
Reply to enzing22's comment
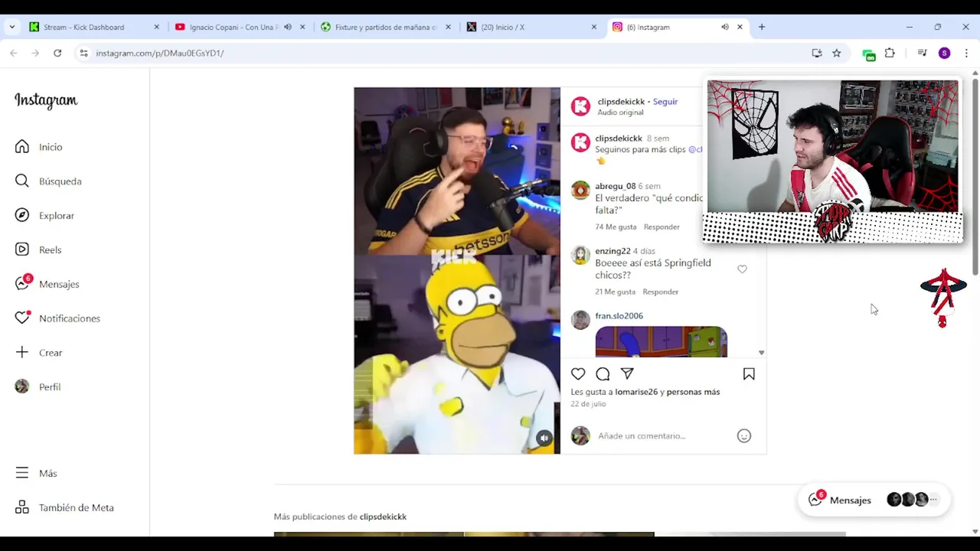coord(660,292)
